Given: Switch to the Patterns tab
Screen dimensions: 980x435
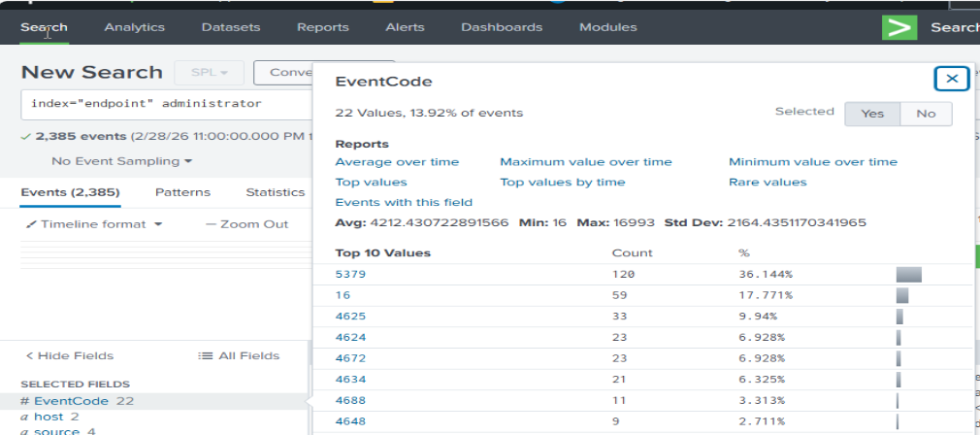Looking at the screenshot, I should coord(183,192).
